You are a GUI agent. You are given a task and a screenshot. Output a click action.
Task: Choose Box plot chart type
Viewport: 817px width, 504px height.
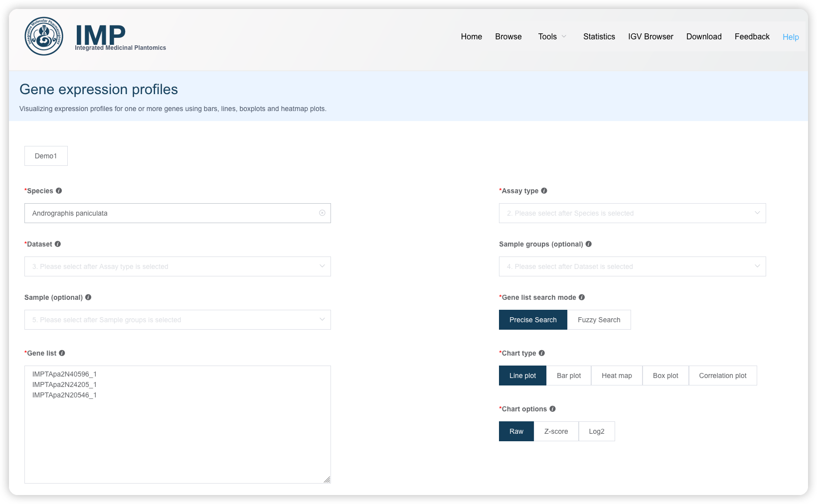(x=665, y=376)
